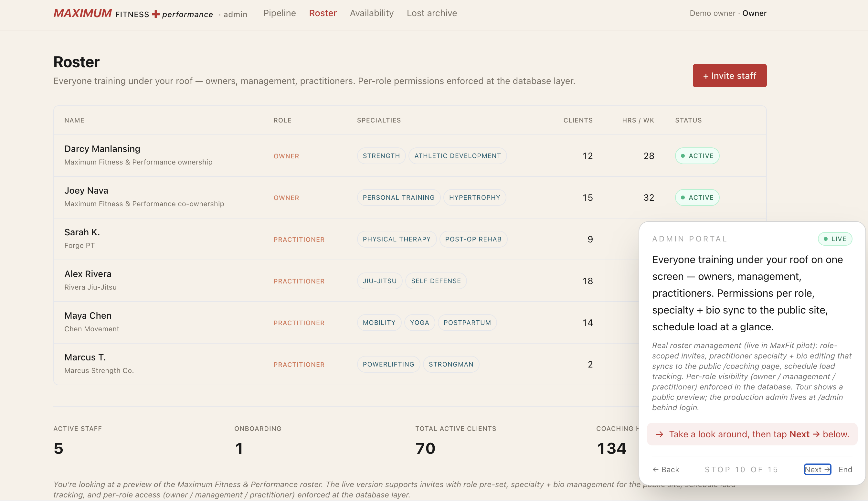Click the coaching hours value 134
Screen dimensions: 868x501
(x=611, y=448)
